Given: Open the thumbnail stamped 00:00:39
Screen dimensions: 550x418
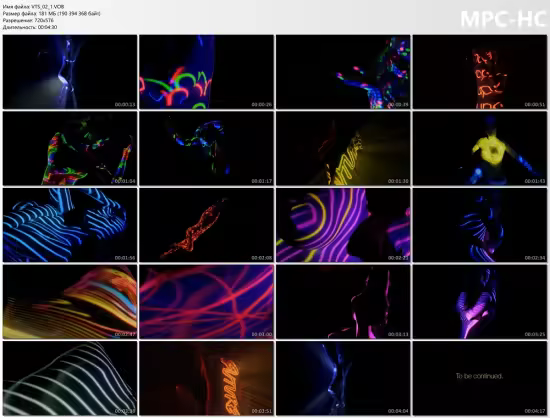Looking at the screenshot, I should click(343, 72).
